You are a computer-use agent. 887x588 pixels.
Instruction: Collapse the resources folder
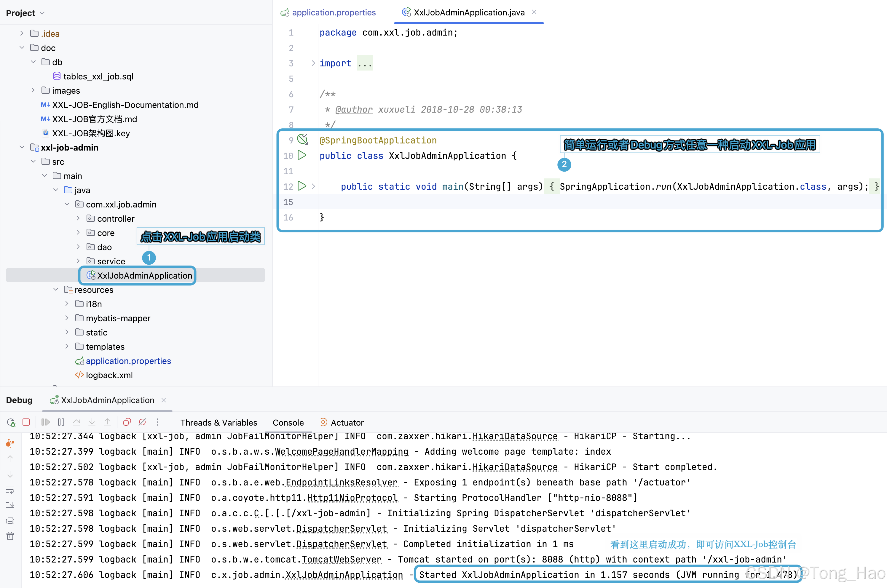(x=55, y=290)
